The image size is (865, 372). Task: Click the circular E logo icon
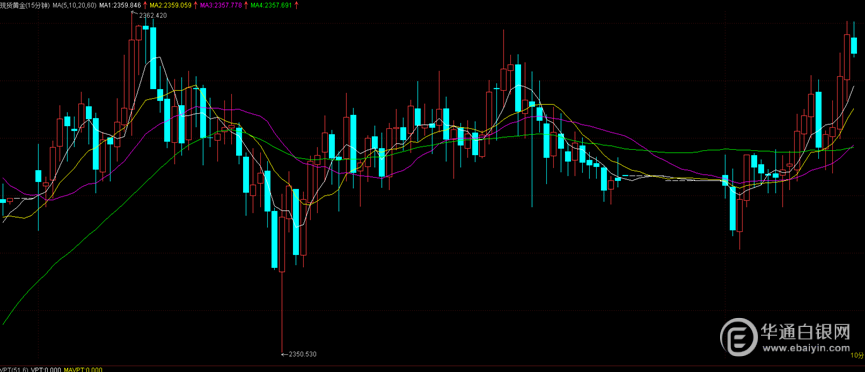coord(739,337)
